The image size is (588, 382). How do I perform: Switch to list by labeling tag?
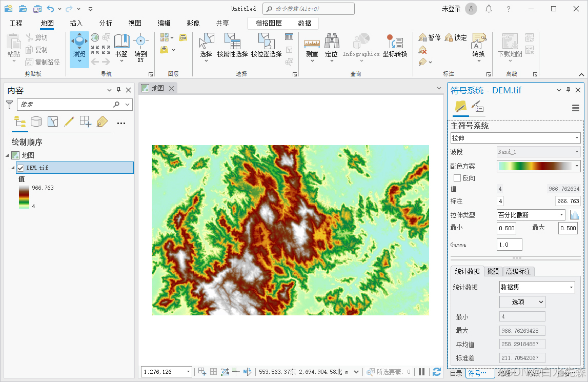coord(102,122)
